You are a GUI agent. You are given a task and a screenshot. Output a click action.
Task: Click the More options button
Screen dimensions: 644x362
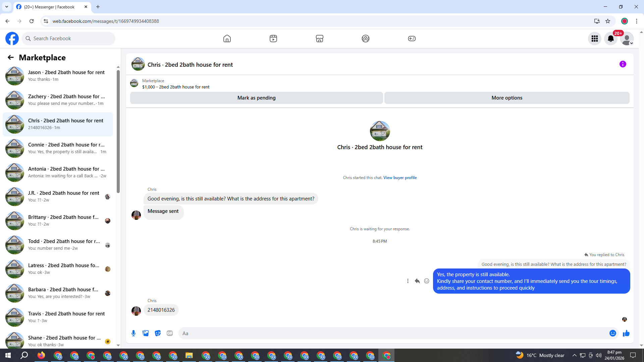tap(506, 98)
